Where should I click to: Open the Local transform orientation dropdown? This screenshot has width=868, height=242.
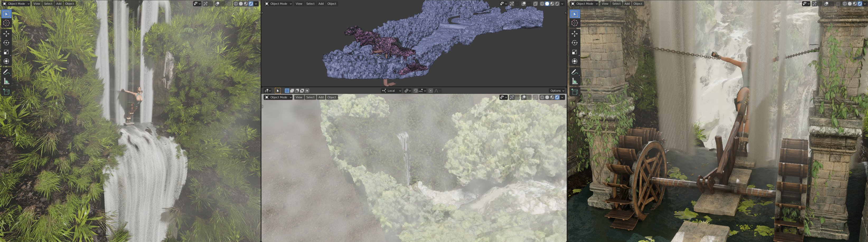[x=392, y=90]
